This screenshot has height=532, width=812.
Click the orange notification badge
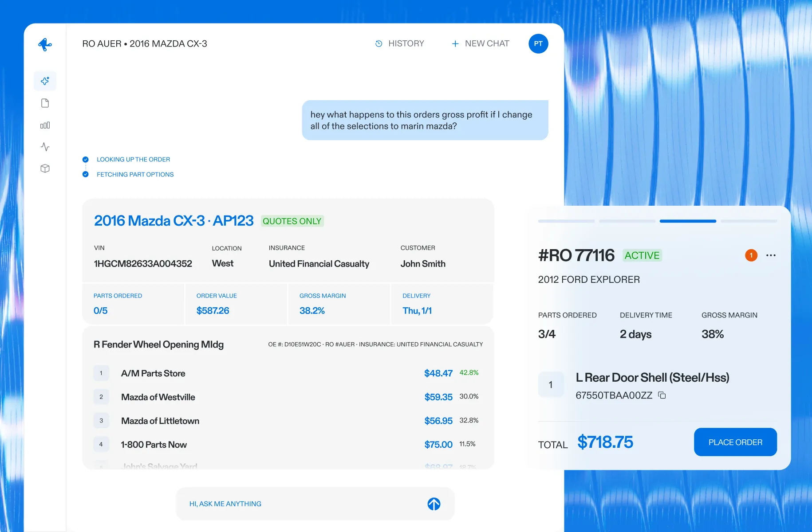point(751,255)
